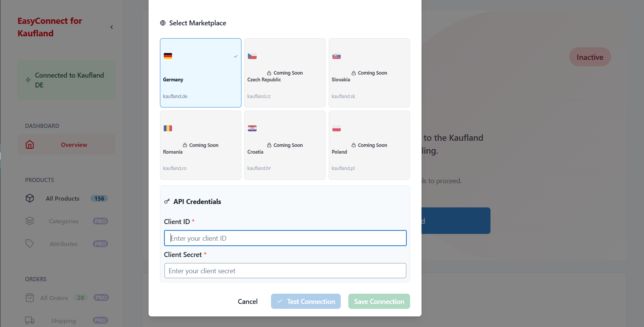Click the kaufland.cz domain text
Image resolution: width=644 pixels, height=327 pixels.
pyautogui.click(x=259, y=96)
